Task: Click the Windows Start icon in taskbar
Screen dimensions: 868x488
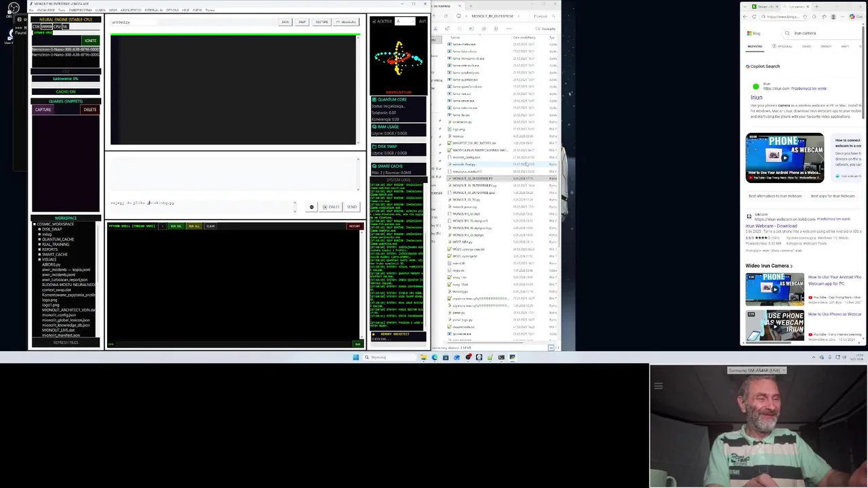Action: [355, 357]
